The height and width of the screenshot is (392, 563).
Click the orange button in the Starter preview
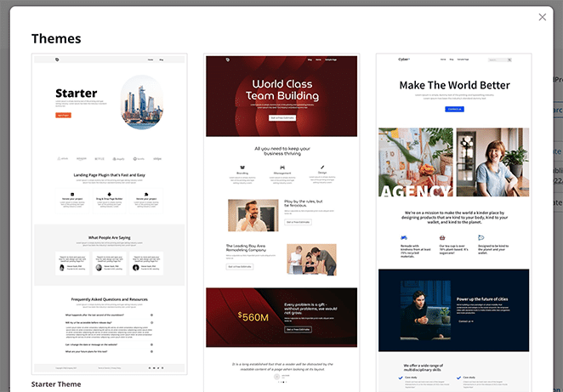point(64,115)
